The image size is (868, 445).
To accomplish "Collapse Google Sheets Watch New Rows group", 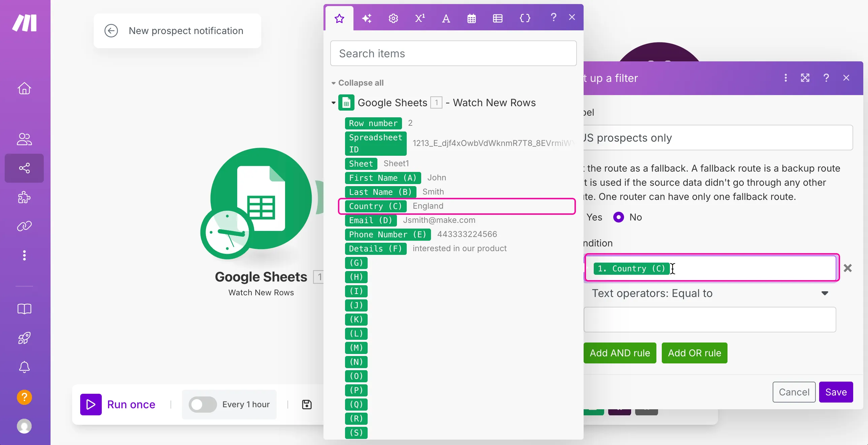I will pyautogui.click(x=333, y=102).
